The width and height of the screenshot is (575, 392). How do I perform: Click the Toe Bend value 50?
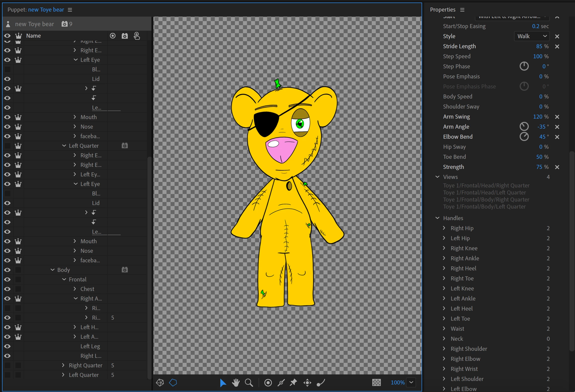[539, 157]
